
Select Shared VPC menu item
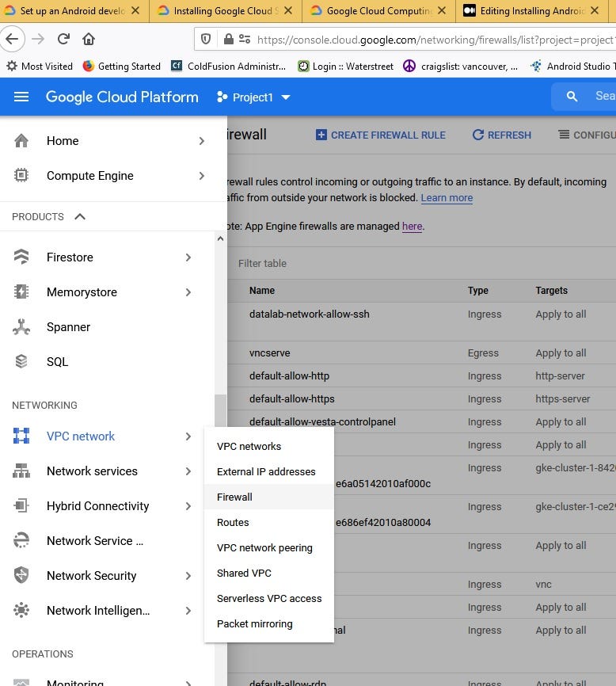click(269, 574)
